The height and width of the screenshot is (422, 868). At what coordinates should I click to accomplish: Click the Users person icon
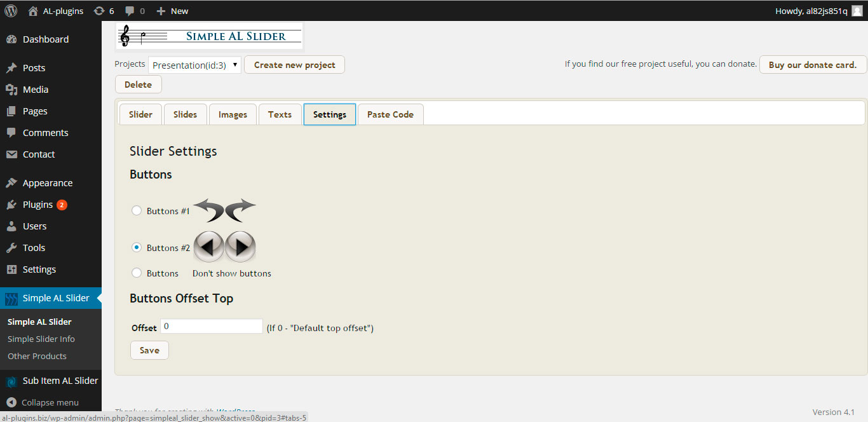11,226
